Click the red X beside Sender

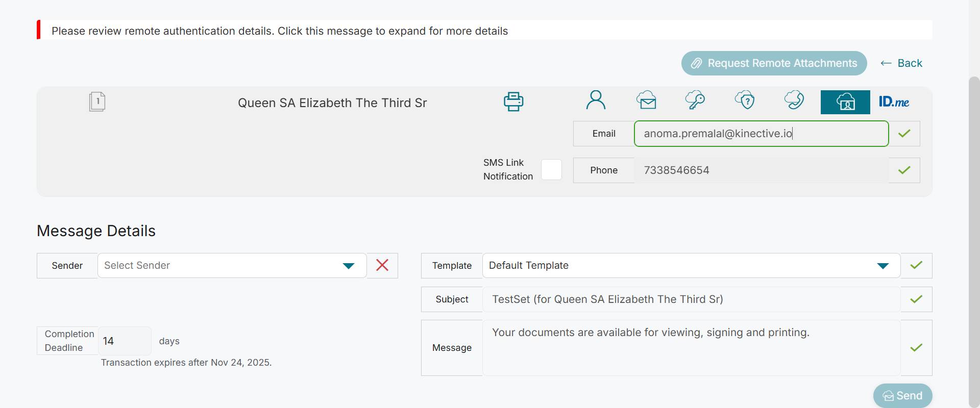pyautogui.click(x=382, y=265)
